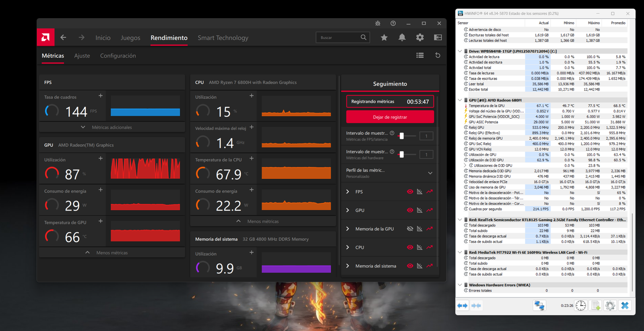Open the notifications bell
The width and height of the screenshot is (644, 331).
tap(402, 37)
